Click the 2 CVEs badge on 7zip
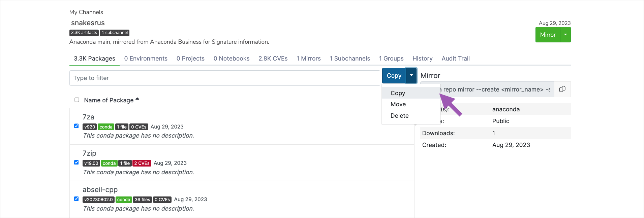The image size is (644, 218). (142, 163)
